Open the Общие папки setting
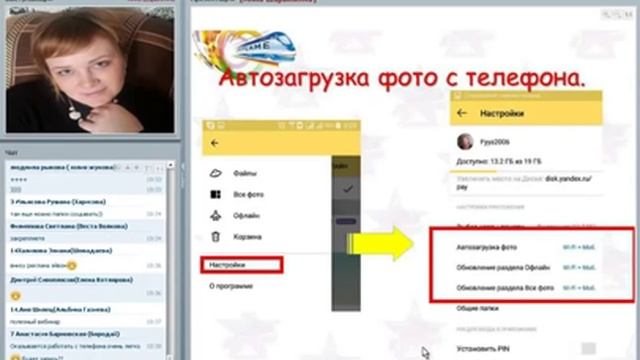The height and width of the screenshot is (360, 640). pyautogui.click(x=477, y=308)
